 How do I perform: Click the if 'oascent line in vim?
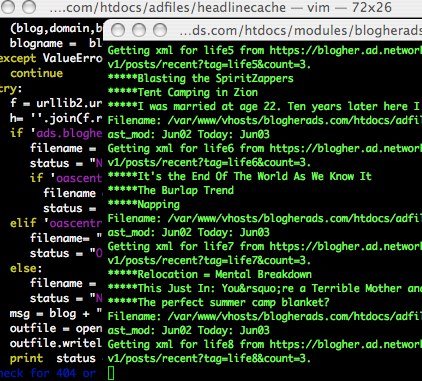[x=66, y=178]
